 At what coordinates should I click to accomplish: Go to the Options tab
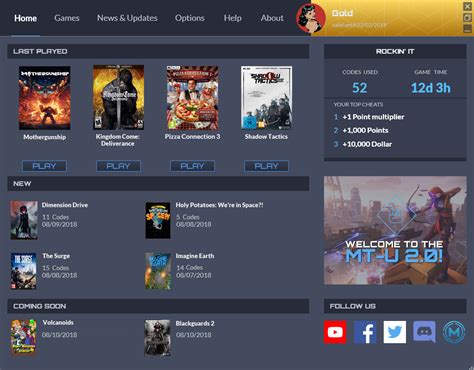point(190,18)
